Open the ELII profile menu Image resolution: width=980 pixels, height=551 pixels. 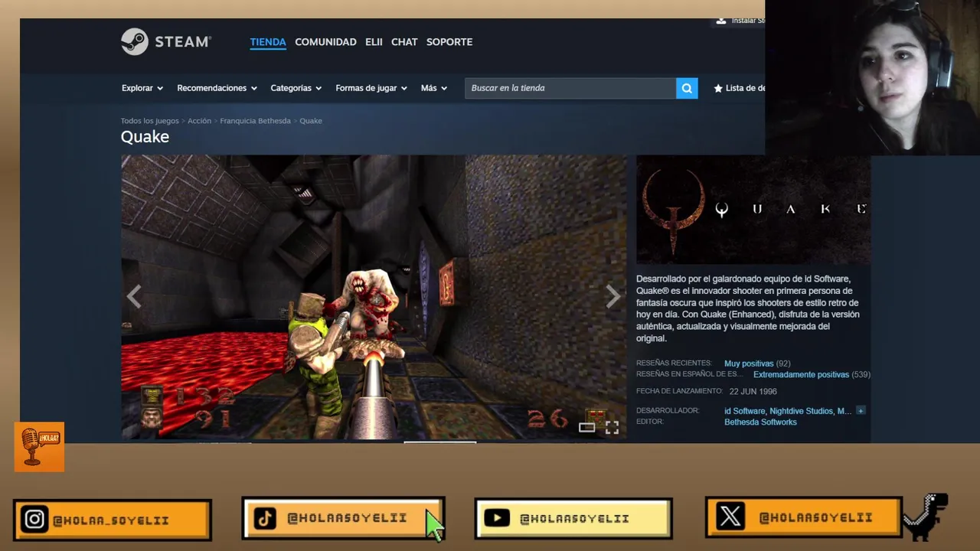374,41
